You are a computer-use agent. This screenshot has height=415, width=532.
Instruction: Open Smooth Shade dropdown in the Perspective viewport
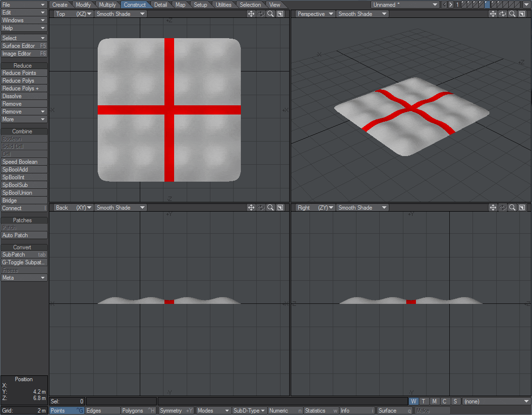coord(362,14)
